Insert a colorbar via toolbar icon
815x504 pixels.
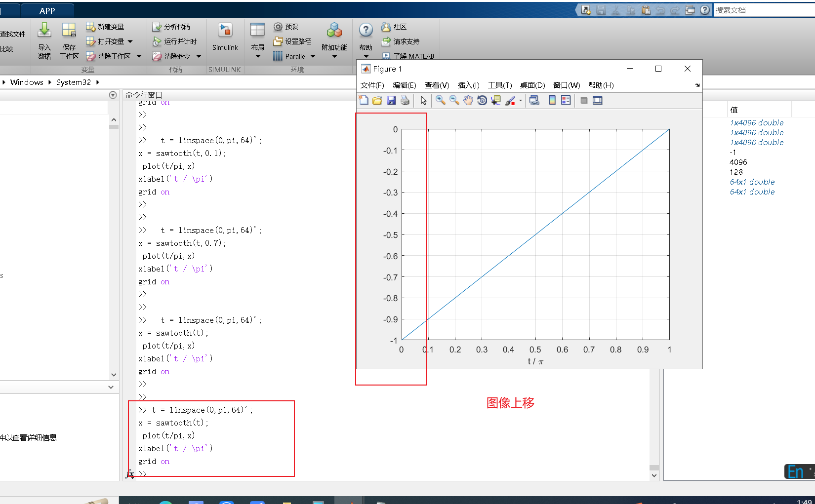coord(552,101)
